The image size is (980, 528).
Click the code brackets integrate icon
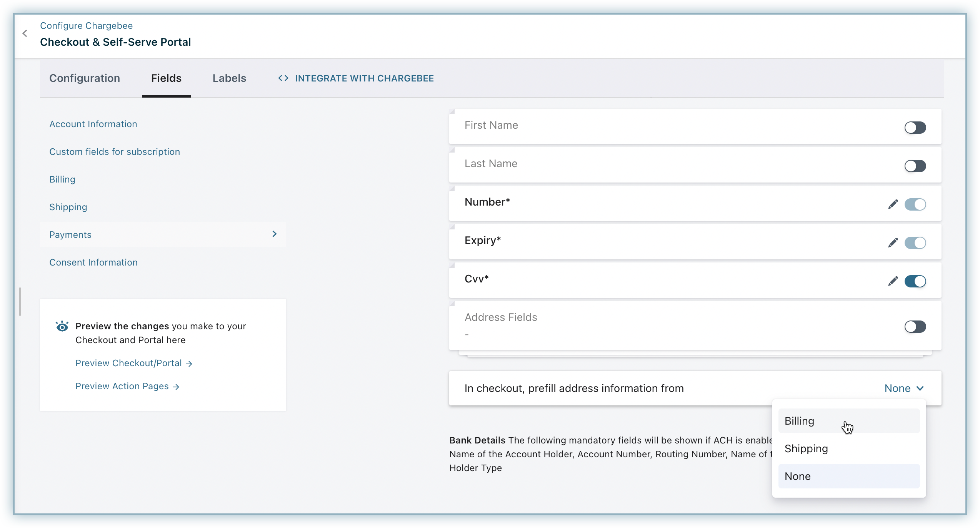pyautogui.click(x=283, y=78)
